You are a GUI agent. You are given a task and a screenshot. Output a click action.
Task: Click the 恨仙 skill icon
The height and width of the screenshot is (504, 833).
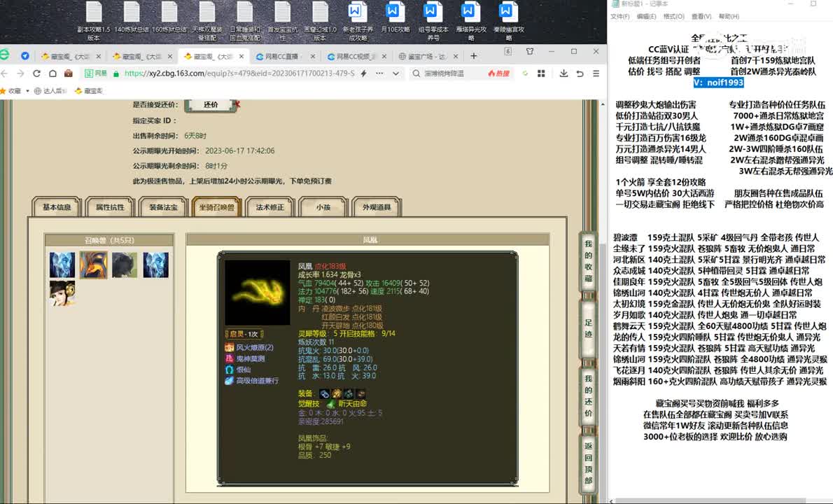click(229, 370)
